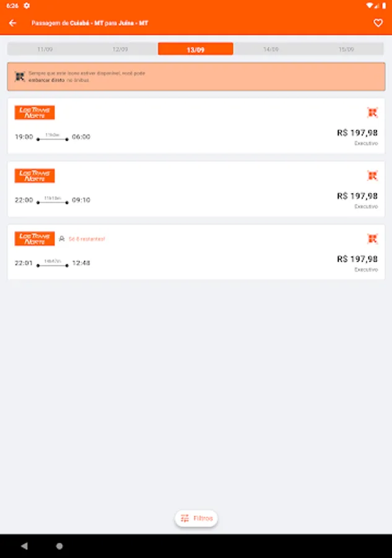Viewport: 392px width, 558px height.
Task: Tap the filter sliders icon on the Filtros button
Action: point(184,518)
